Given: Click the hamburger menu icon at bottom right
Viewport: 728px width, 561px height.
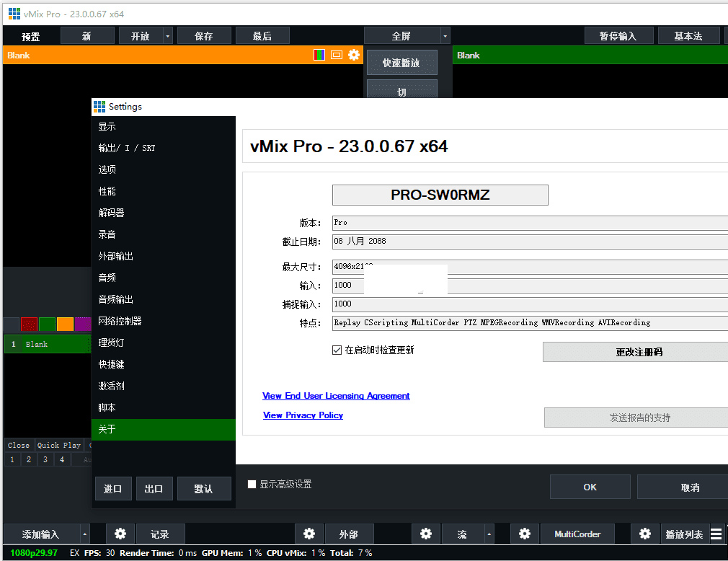Looking at the screenshot, I should pyautogui.click(x=716, y=534).
